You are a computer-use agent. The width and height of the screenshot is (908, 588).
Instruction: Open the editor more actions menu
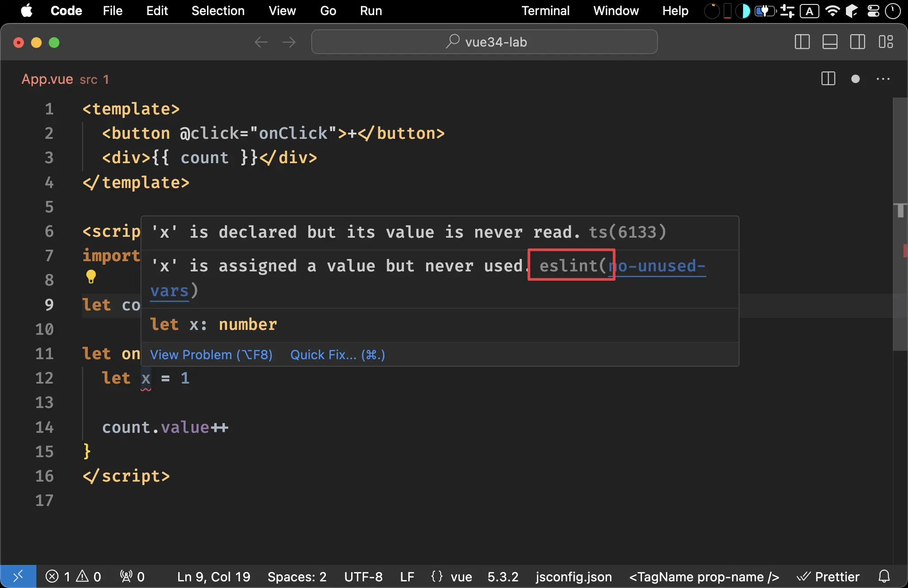pyautogui.click(x=883, y=79)
